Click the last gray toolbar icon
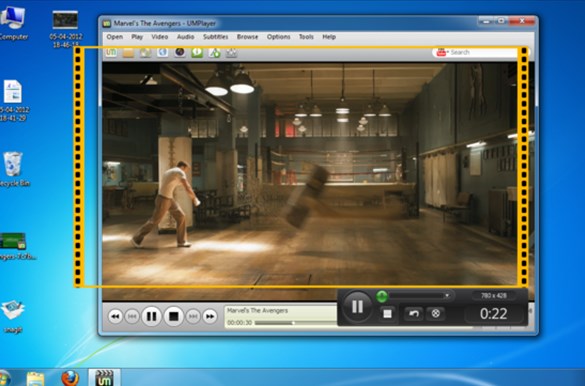This screenshot has width=585, height=386. [x=232, y=53]
